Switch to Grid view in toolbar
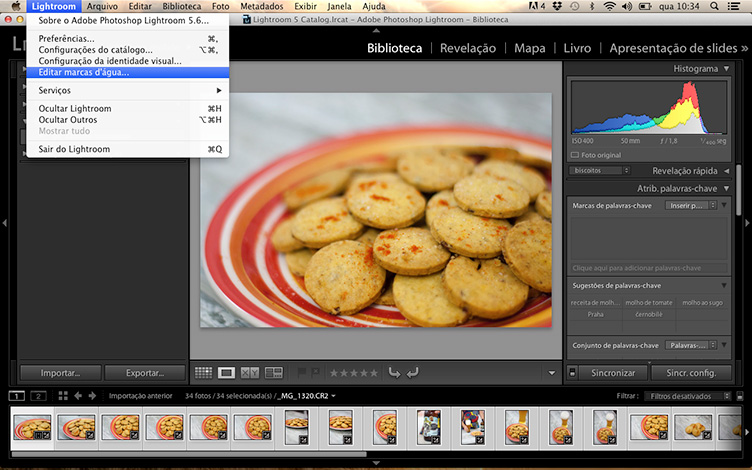The height and width of the screenshot is (470, 752). pyautogui.click(x=203, y=373)
